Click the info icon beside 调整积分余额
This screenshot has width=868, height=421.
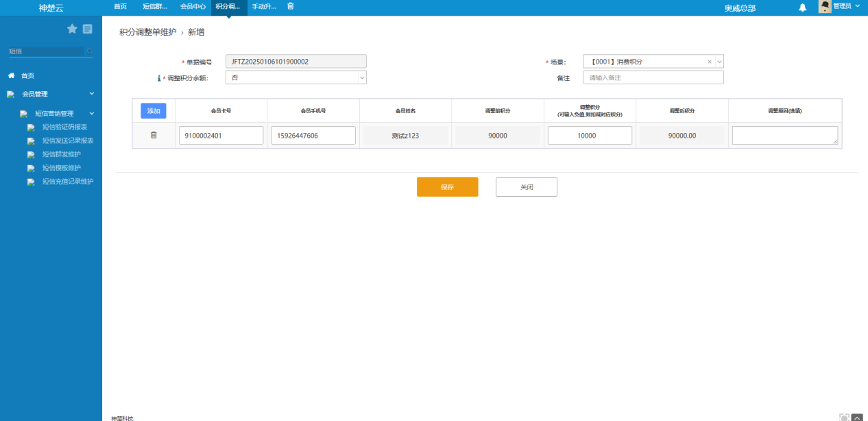point(159,78)
